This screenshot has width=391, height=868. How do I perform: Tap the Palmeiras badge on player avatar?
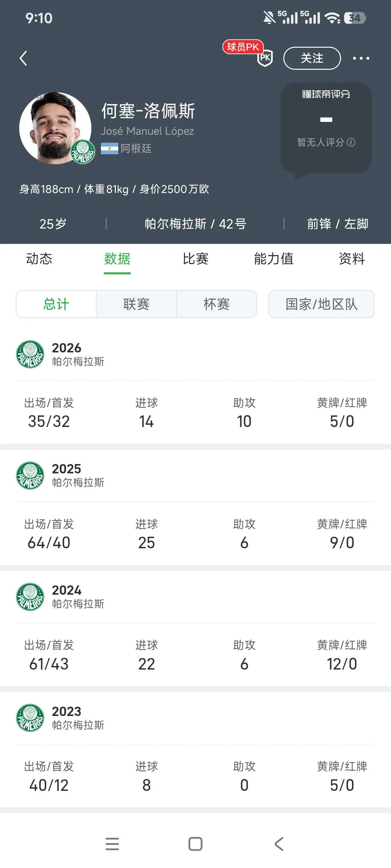83,152
